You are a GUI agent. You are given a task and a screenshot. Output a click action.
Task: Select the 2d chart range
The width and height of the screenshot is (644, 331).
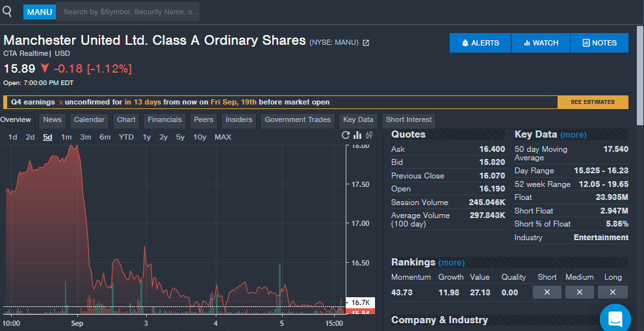[x=30, y=137]
